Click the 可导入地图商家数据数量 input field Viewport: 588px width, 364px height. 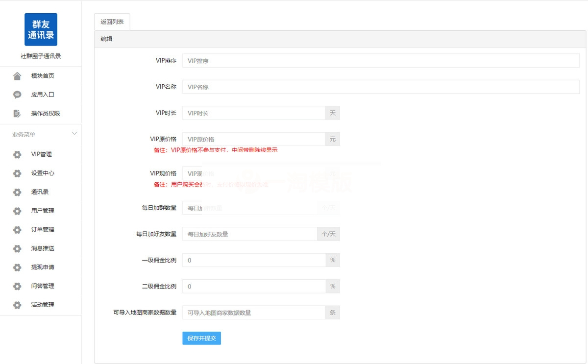tap(250, 312)
